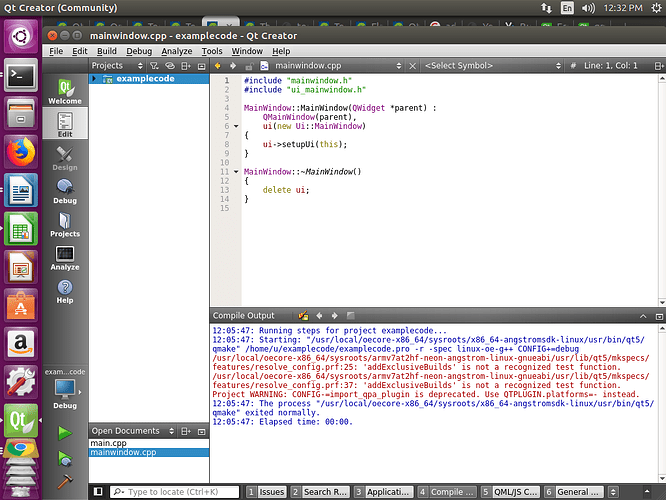Open the mainwindow.cpp file dropdown
666x500 pixels.
(x=337, y=66)
